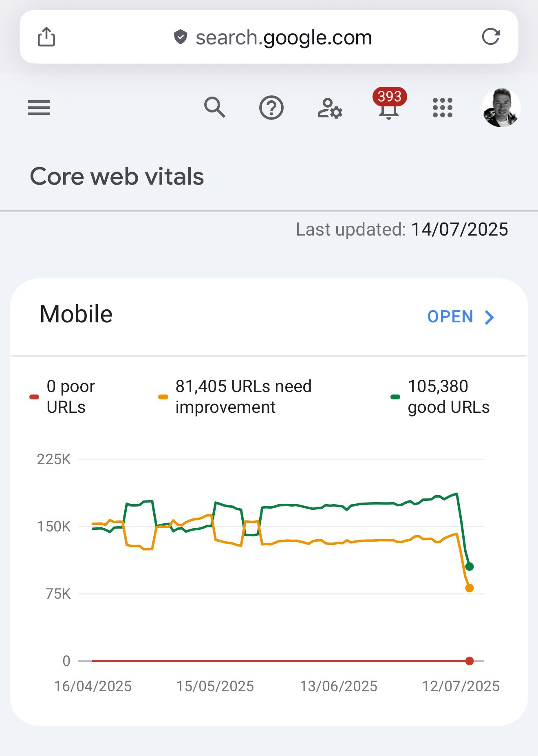Viewport: 538px width, 756px height.
Task: Click the Mobile card heading
Action: [76, 314]
